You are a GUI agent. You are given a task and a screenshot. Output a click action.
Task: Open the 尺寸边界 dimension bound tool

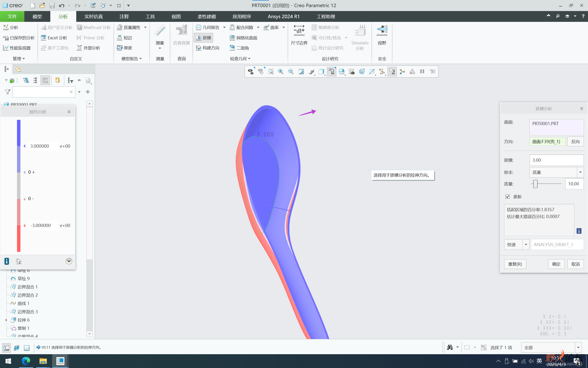tap(299, 35)
